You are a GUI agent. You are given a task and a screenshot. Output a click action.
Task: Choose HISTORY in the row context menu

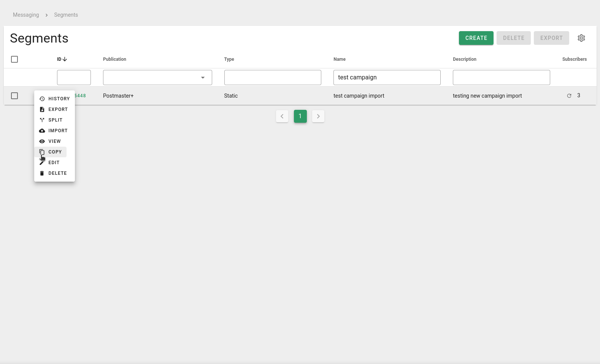click(54, 99)
